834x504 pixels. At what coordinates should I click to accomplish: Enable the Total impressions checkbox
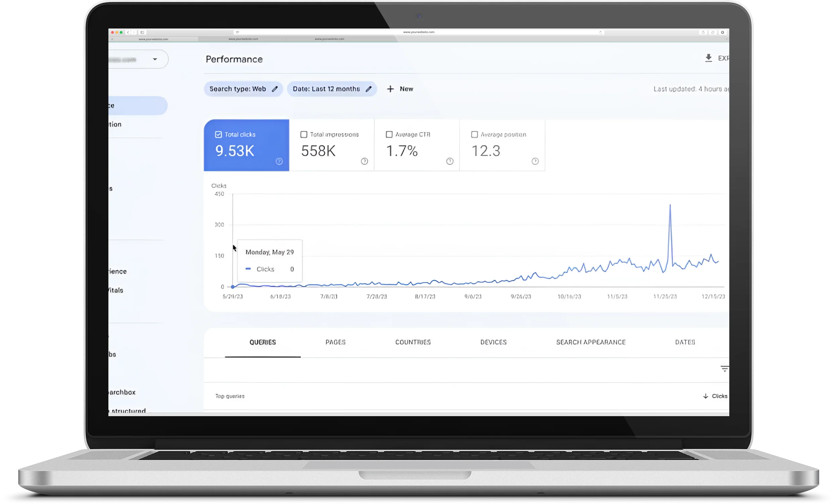304,134
